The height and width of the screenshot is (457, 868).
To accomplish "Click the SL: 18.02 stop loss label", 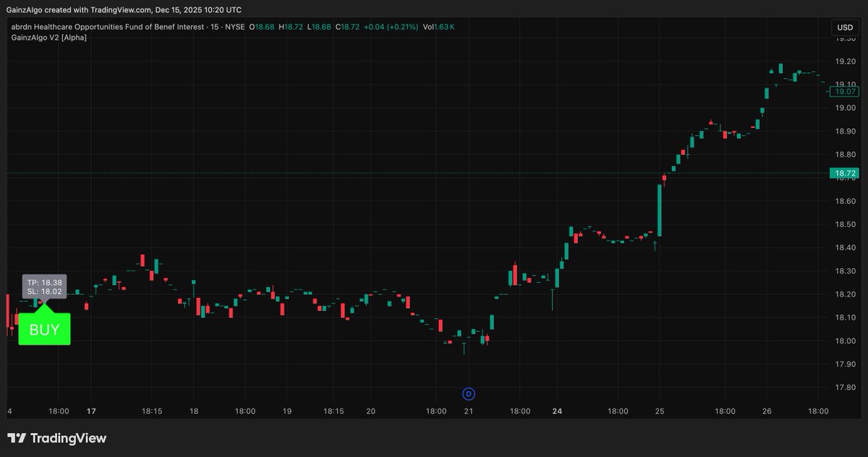I will 44,292.
